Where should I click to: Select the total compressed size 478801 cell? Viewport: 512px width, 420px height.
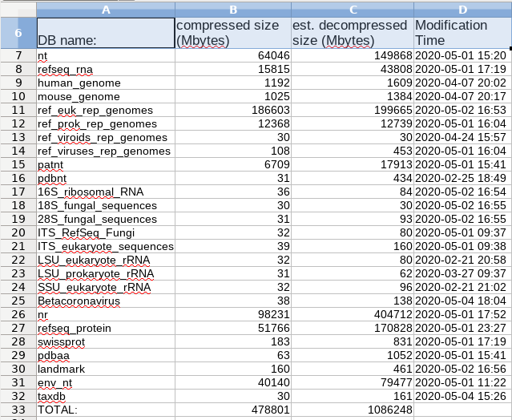coord(232,410)
